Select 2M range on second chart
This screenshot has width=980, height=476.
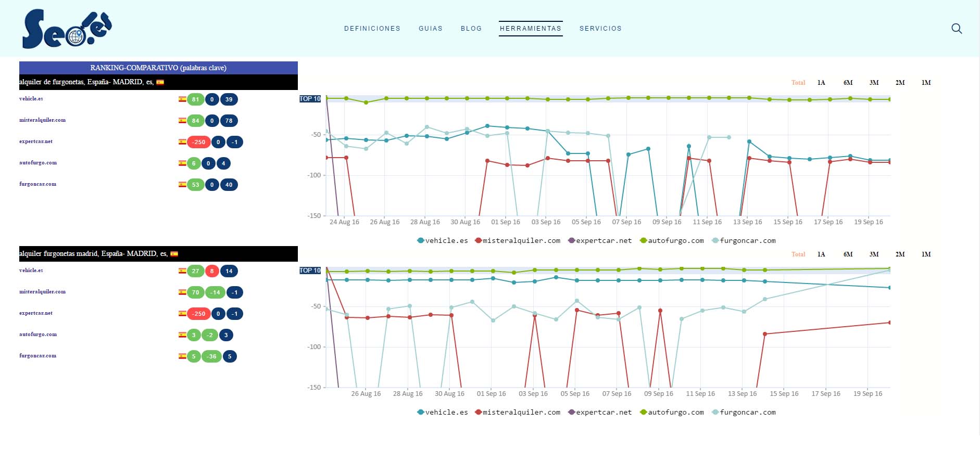pyautogui.click(x=900, y=254)
